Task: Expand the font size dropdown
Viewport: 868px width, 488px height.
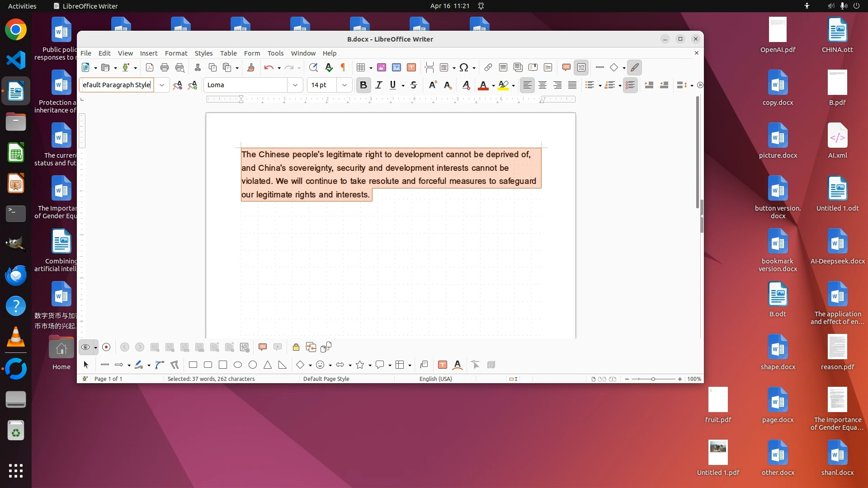Action: click(x=344, y=85)
